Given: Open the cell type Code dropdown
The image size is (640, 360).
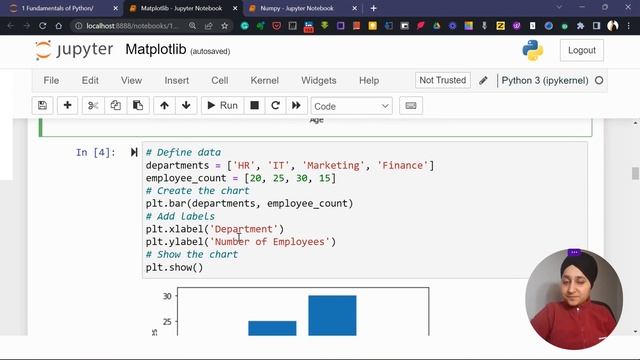Looking at the screenshot, I should point(351,106).
